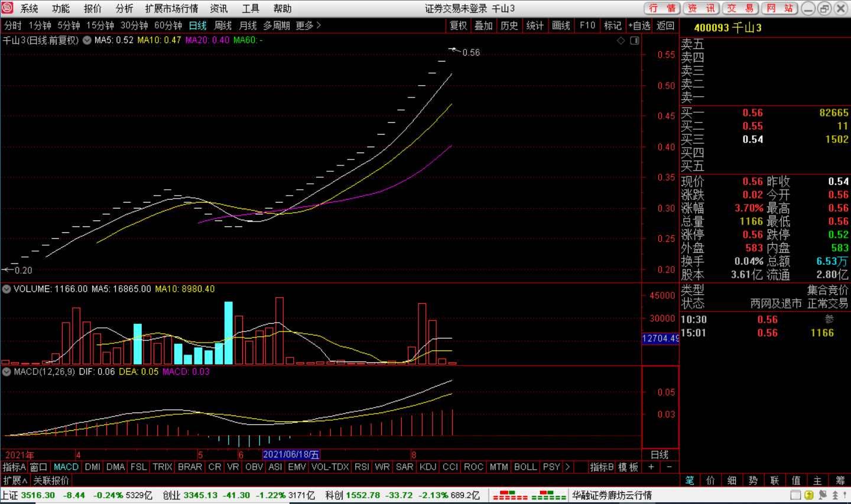Open the 日线 period selector below chart axis
This screenshot has width=851, height=504.
(x=660, y=454)
